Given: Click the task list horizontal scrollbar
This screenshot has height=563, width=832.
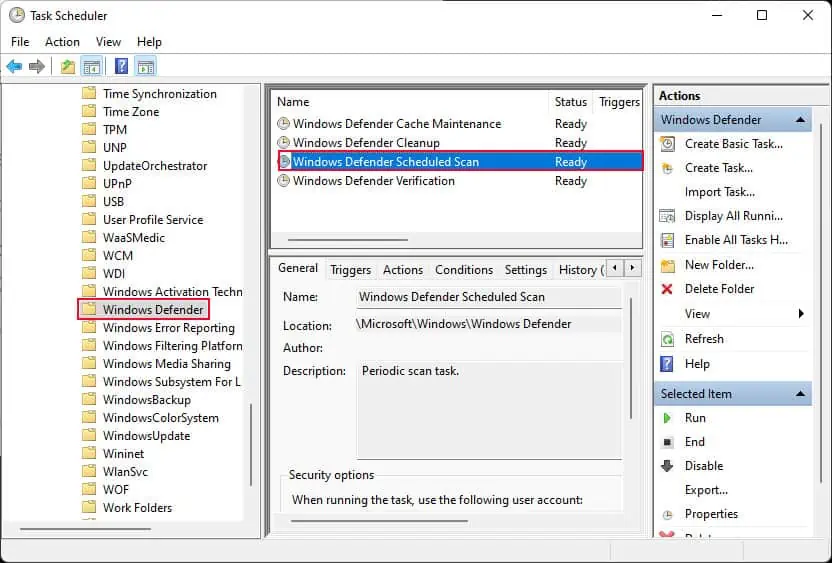Looking at the screenshot, I should (x=348, y=240).
